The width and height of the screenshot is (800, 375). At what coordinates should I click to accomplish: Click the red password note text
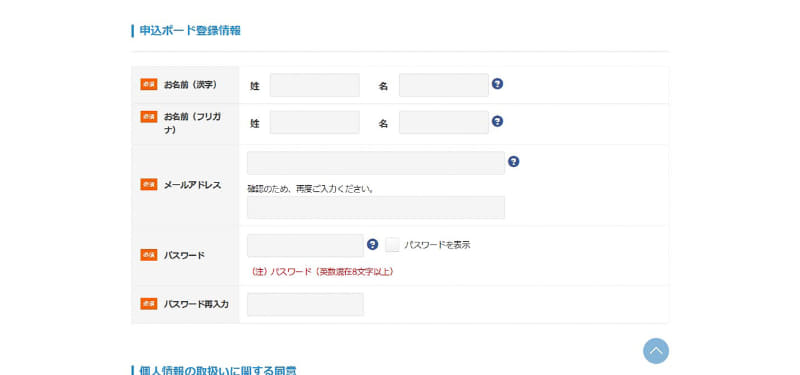[322, 272]
